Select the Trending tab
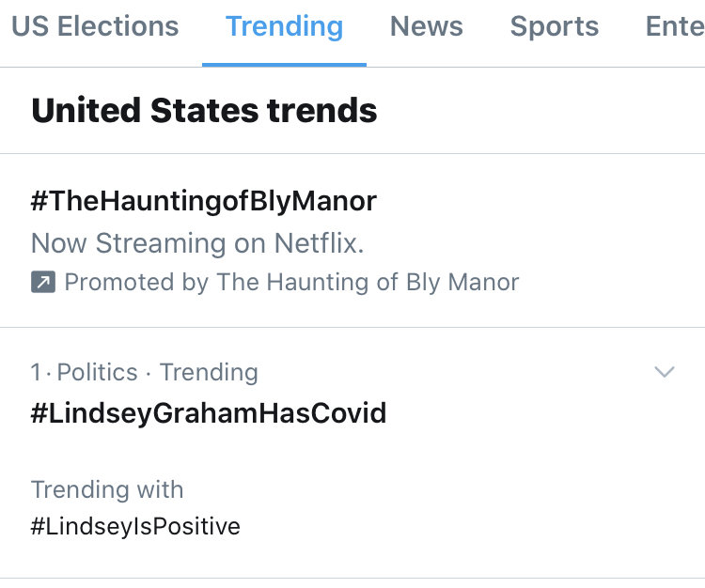 coord(284,26)
